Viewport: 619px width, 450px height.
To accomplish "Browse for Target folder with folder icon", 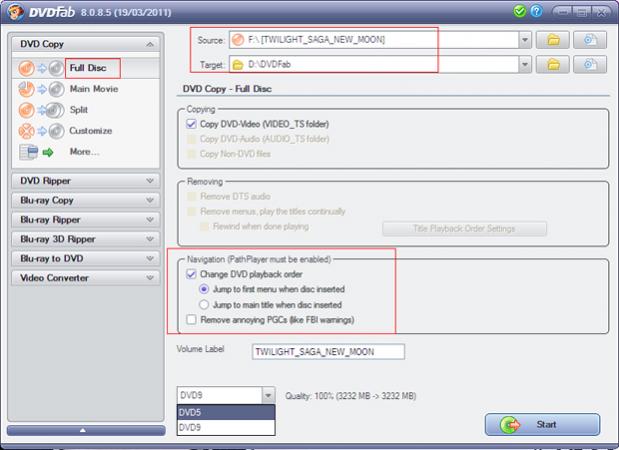I will [x=553, y=65].
